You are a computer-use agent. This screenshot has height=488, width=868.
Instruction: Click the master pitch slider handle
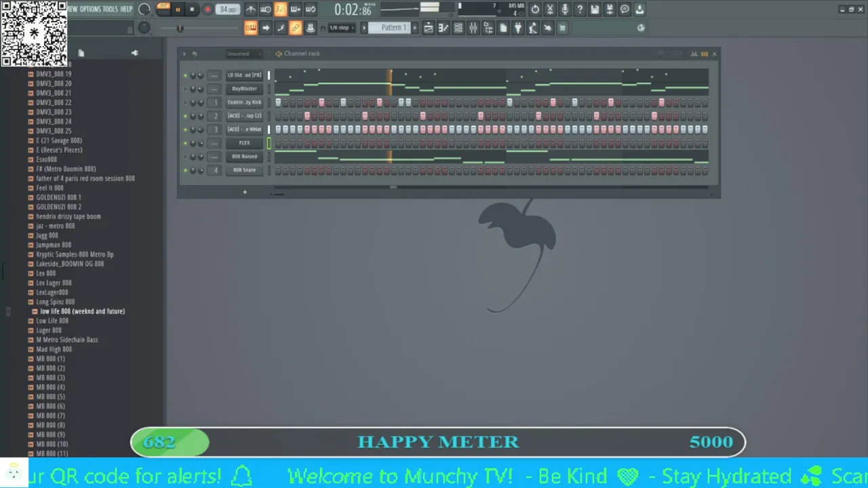(x=180, y=28)
